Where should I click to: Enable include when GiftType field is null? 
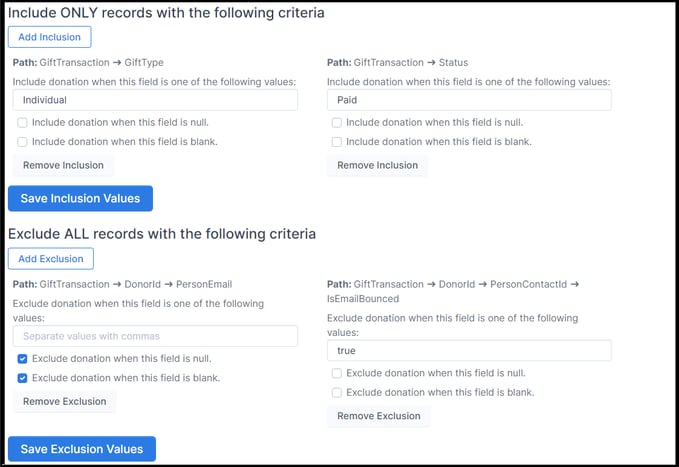pos(22,123)
